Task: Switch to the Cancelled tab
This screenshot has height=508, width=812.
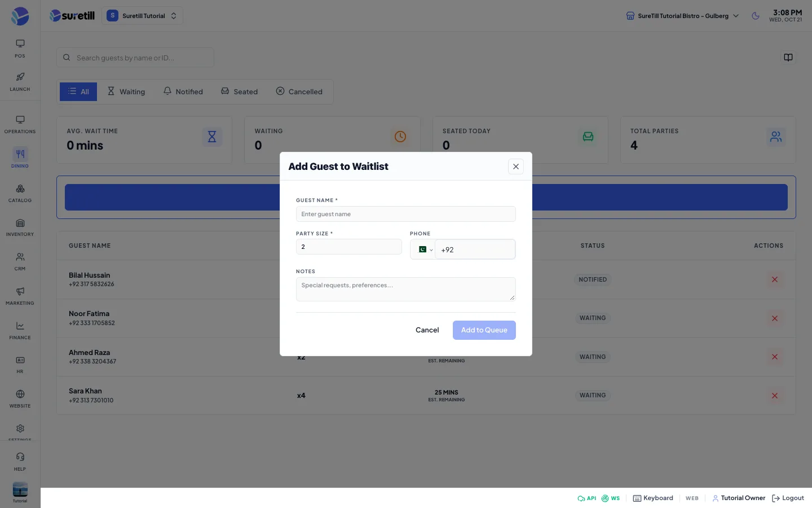Action: pos(299,91)
